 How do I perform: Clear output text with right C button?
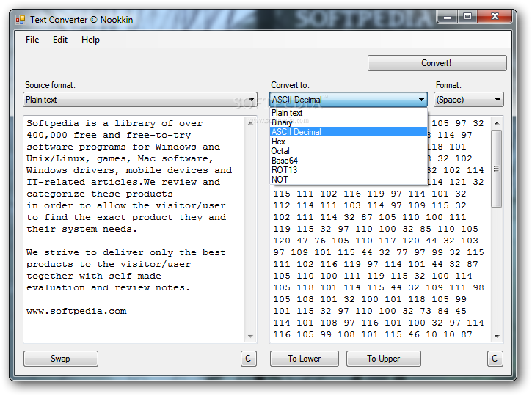click(x=495, y=359)
